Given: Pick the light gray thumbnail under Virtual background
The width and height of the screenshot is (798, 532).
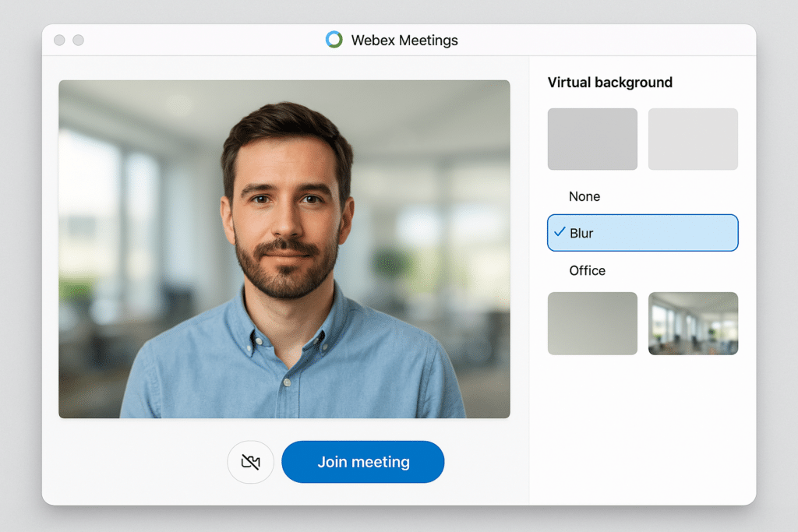Looking at the screenshot, I should point(693,139).
